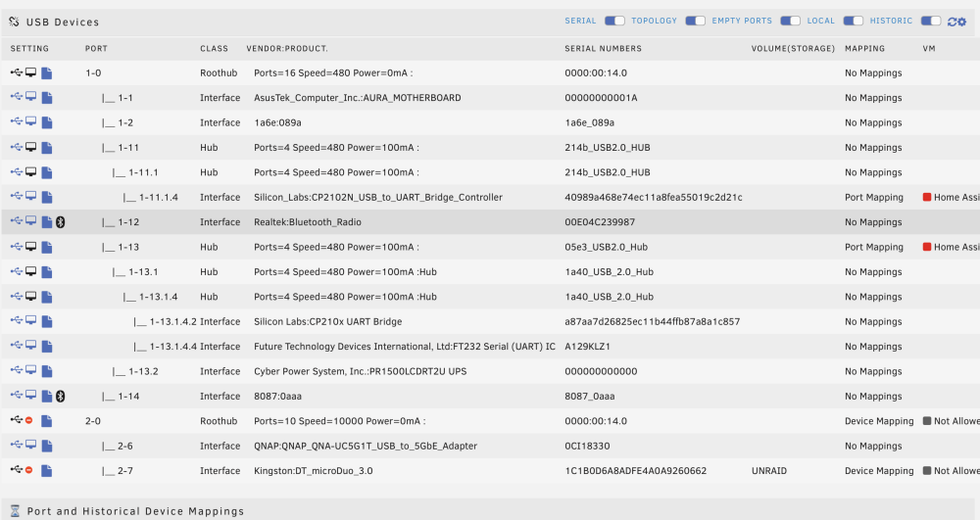Click the Port and Historical Device Mappings heading

coord(135,511)
